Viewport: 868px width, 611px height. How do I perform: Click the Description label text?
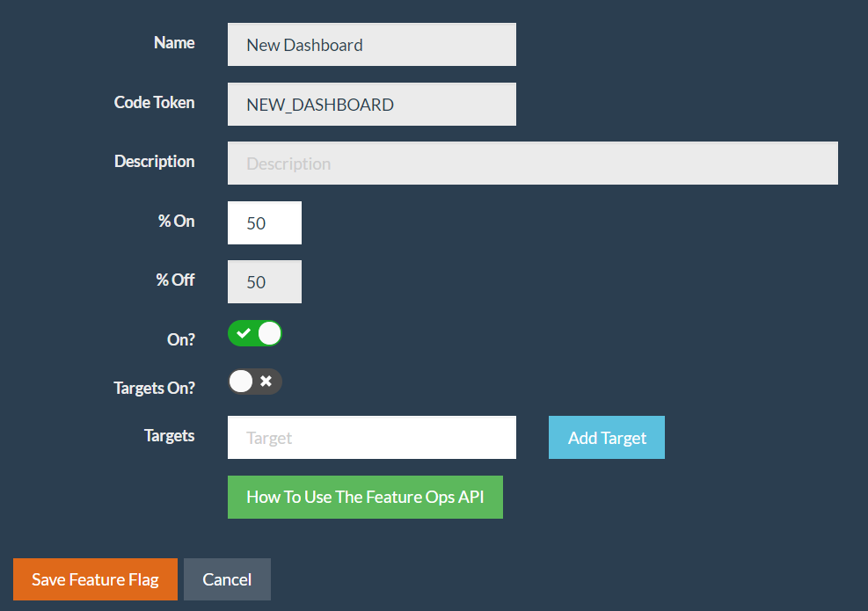154,162
